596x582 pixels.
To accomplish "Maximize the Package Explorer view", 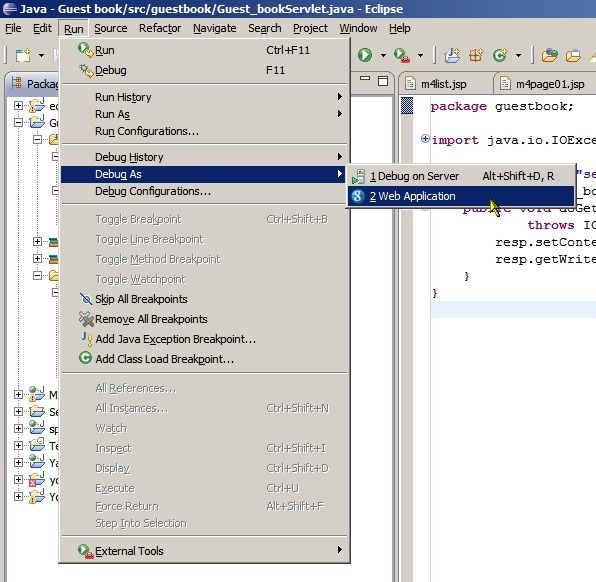I will pos(383,81).
